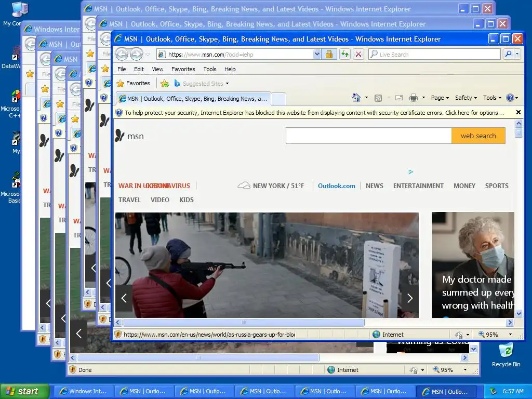This screenshot has height=399, width=532.
Task: Click the RSS feeds icon in command bar
Action: pyautogui.click(x=378, y=98)
